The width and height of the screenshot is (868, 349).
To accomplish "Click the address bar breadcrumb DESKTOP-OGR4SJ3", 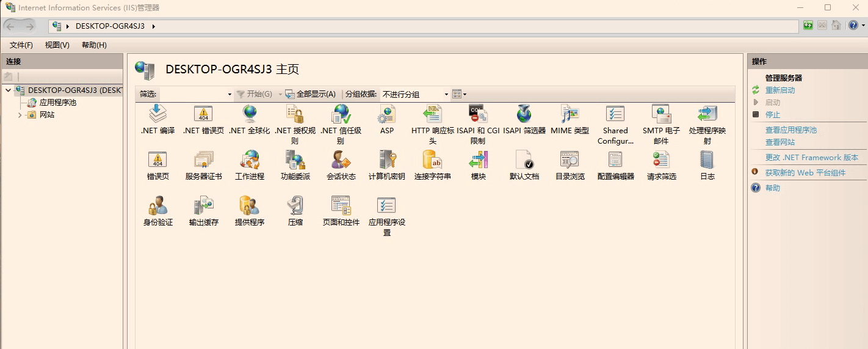I will pos(110,26).
